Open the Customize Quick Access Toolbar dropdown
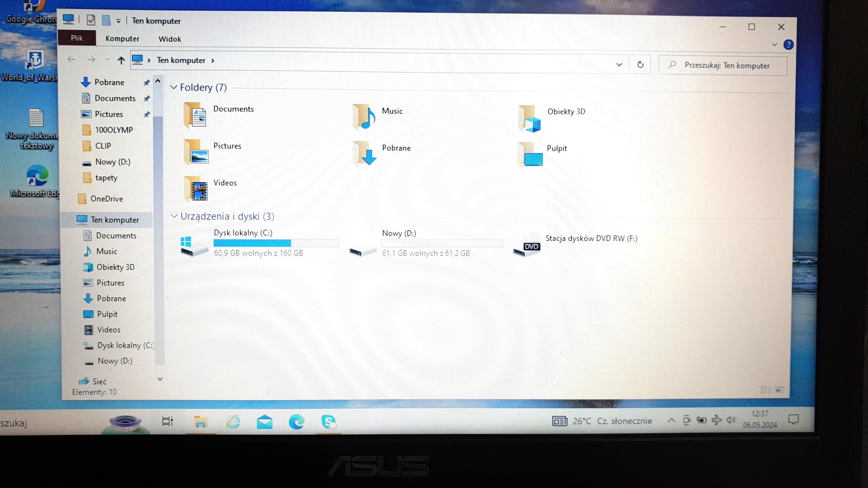 [x=118, y=21]
